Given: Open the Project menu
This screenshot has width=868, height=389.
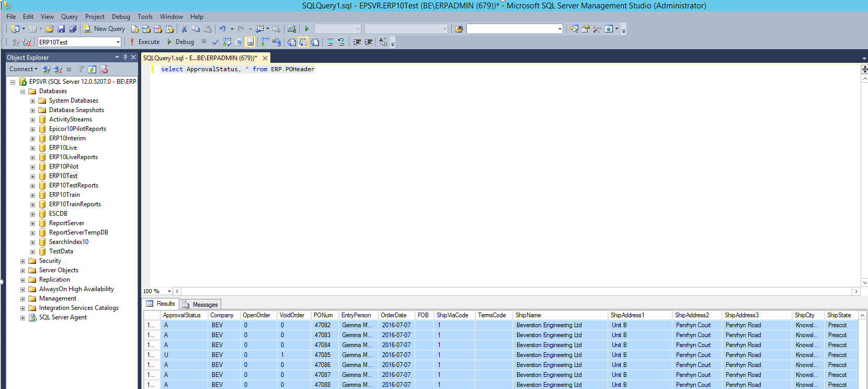Looking at the screenshot, I should click(x=95, y=17).
